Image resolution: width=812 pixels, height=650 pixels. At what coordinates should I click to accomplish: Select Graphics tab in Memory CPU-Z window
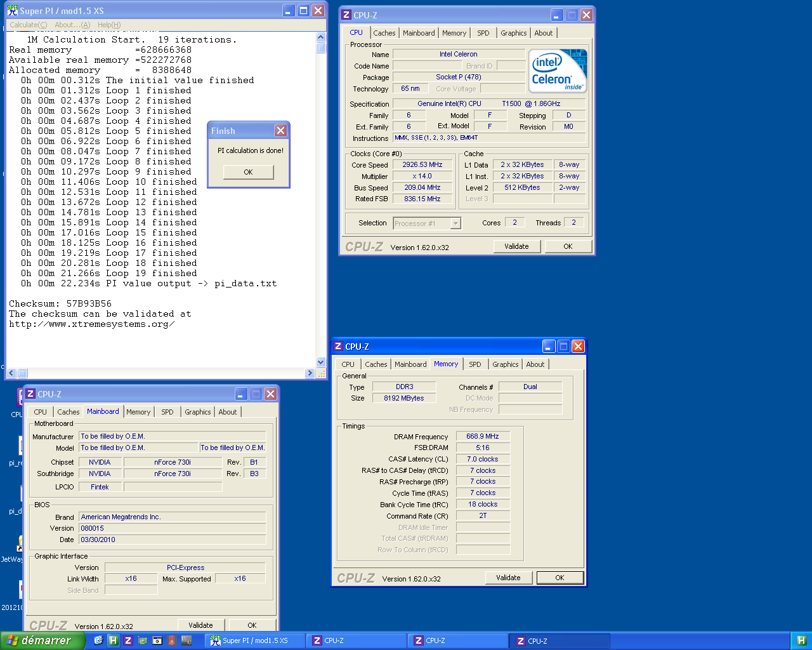(506, 364)
